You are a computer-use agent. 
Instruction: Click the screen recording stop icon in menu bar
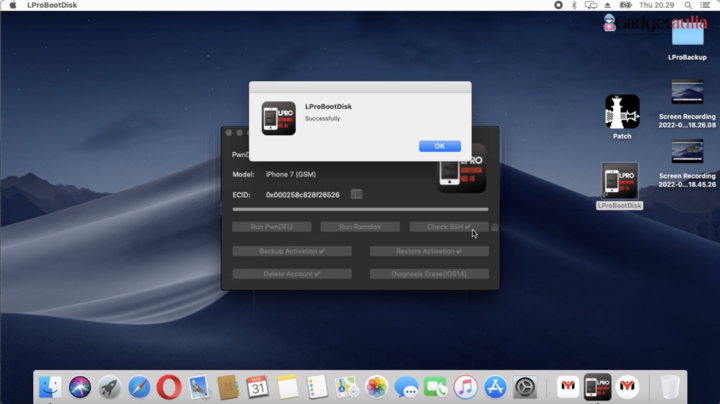558,5
